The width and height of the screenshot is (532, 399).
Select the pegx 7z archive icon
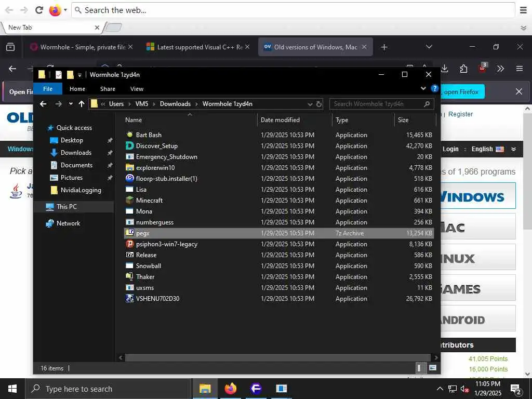[x=129, y=233]
